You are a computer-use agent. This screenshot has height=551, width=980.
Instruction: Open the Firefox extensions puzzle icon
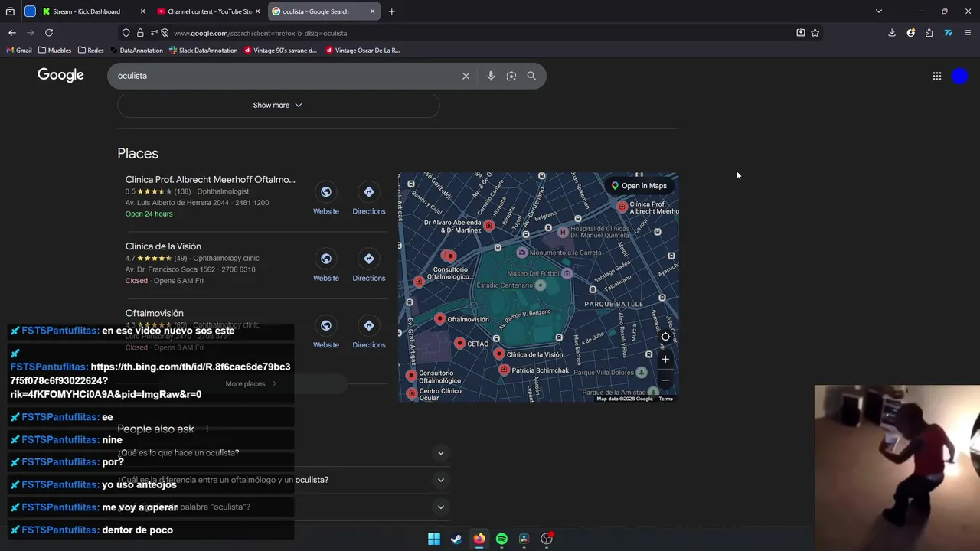point(929,33)
